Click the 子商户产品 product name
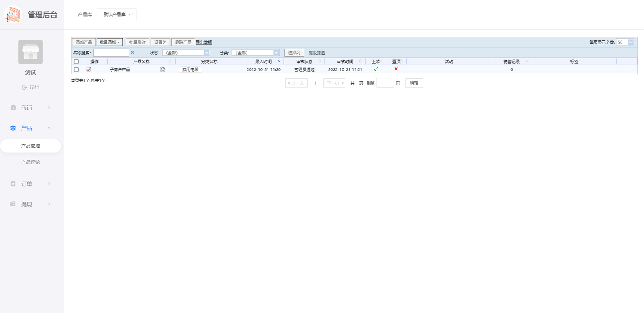The image size is (644, 313). click(x=120, y=70)
